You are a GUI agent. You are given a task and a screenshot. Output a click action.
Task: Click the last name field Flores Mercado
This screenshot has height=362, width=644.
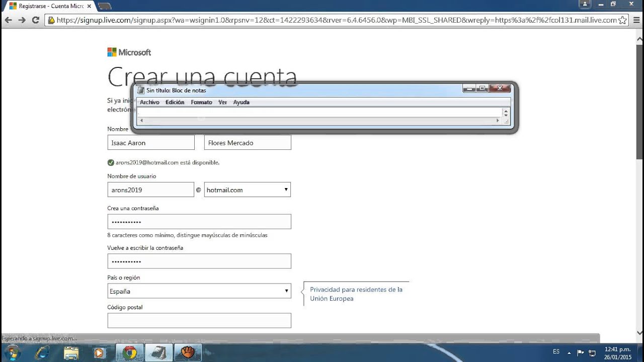(x=248, y=143)
